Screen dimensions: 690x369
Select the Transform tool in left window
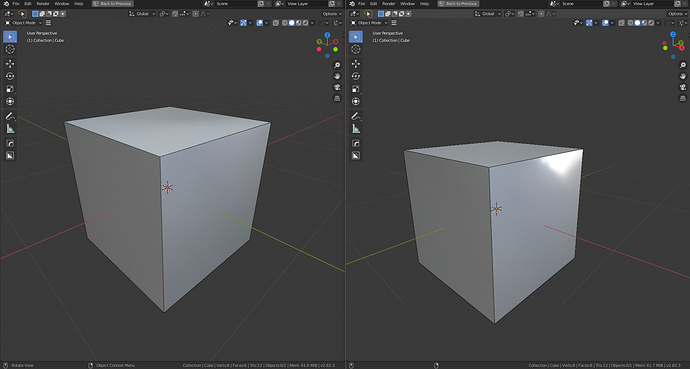point(10,101)
